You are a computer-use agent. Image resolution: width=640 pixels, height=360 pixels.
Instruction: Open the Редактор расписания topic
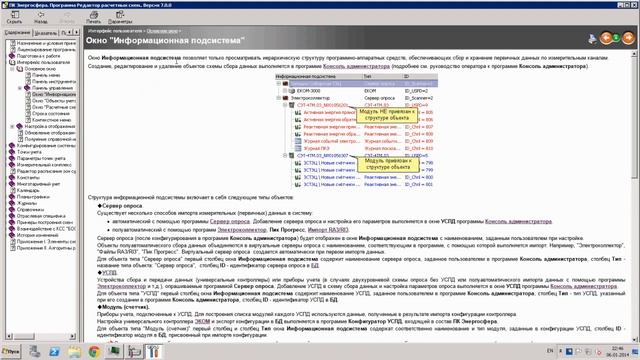(x=46, y=171)
